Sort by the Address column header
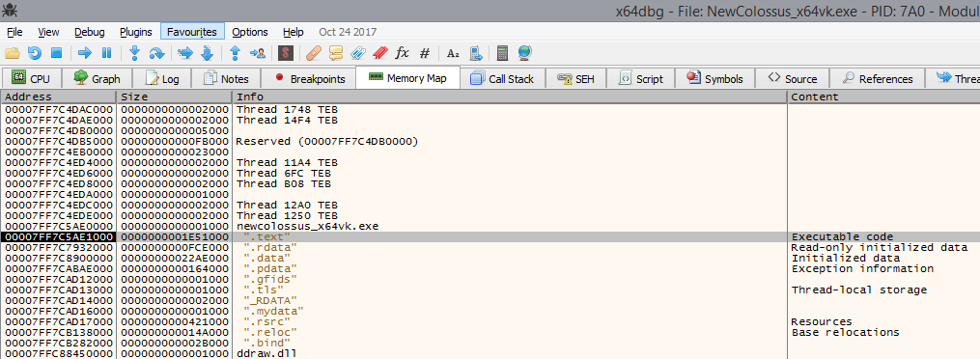Viewport: 980px width, 359px height. click(x=58, y=97)
